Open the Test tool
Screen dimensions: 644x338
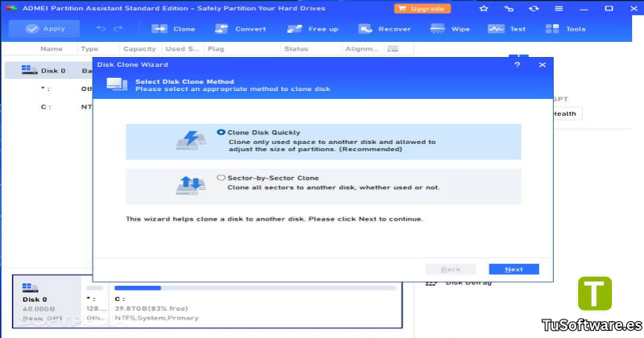click(x=506, y=29)
